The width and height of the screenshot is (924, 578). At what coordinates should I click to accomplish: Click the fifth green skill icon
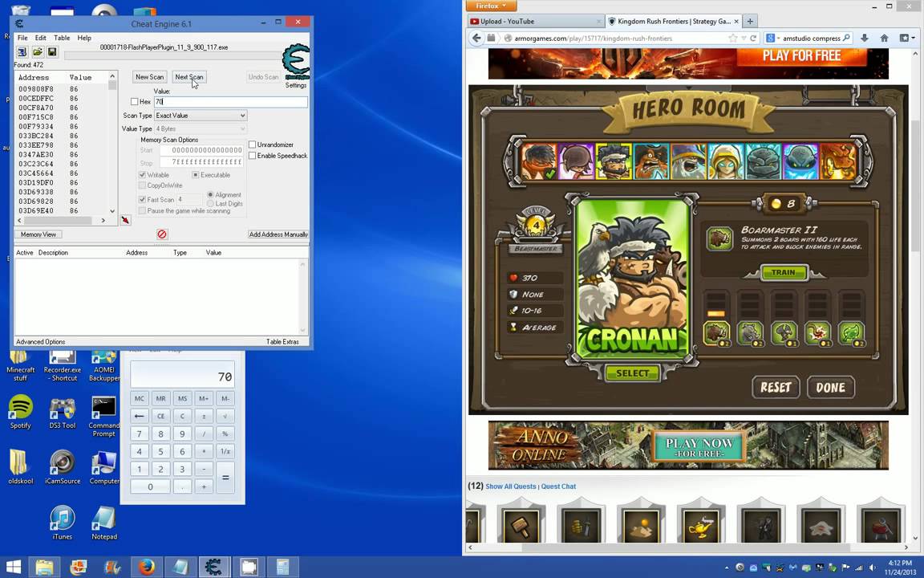pos(850,333)
